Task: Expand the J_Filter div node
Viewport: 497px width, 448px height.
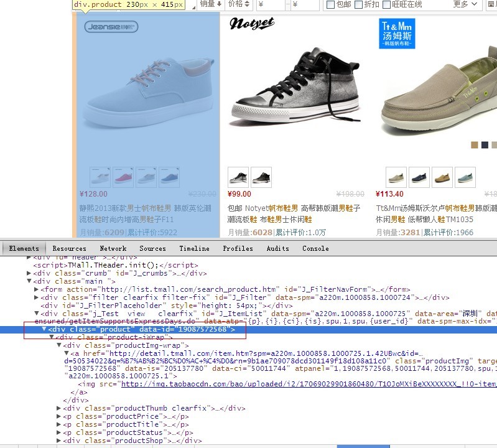Action: point(36,297)
